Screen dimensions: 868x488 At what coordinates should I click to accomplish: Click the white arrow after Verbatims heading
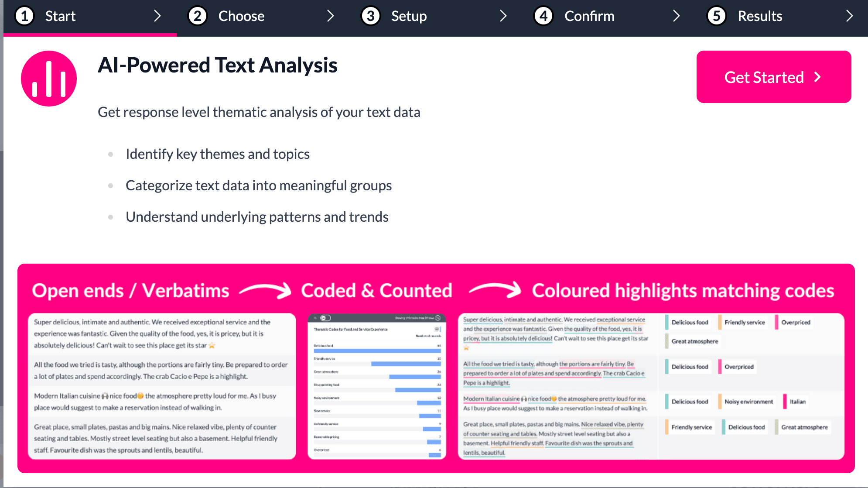pos(265,290)
